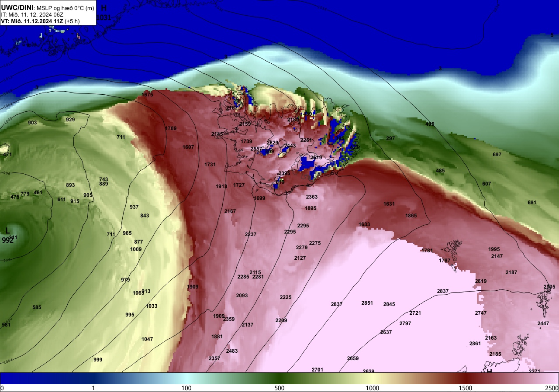Click the UWC/DINI title text
The image size is (559, 392).
(17, 7)
